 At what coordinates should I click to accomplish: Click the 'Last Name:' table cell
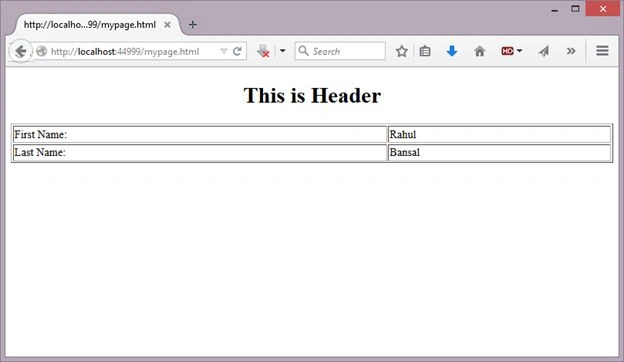click(200, 153)
